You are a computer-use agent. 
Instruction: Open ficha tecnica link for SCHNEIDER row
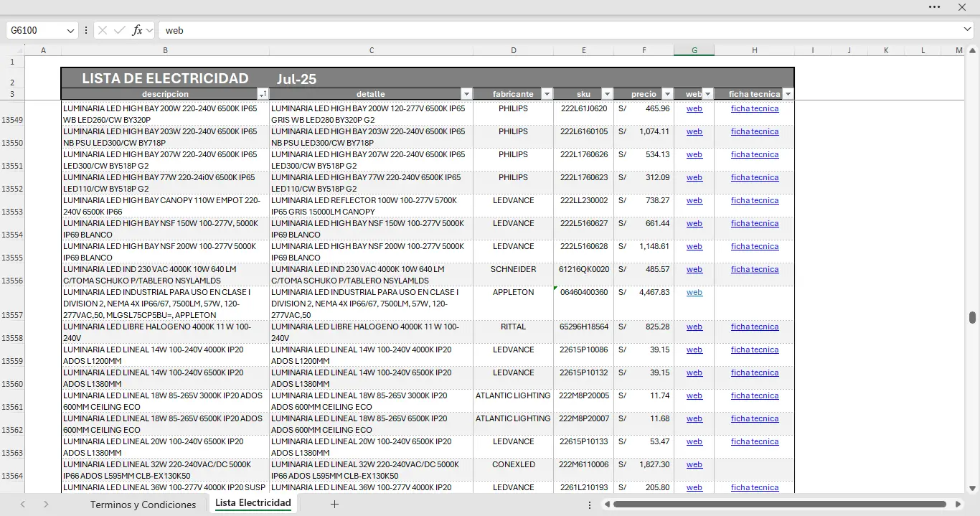754,270
